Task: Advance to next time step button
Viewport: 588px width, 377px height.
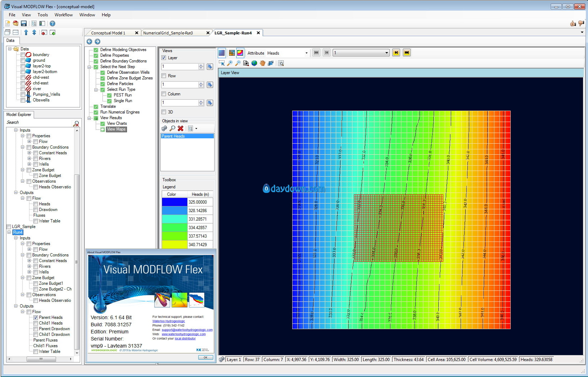Action: point(396,53)
